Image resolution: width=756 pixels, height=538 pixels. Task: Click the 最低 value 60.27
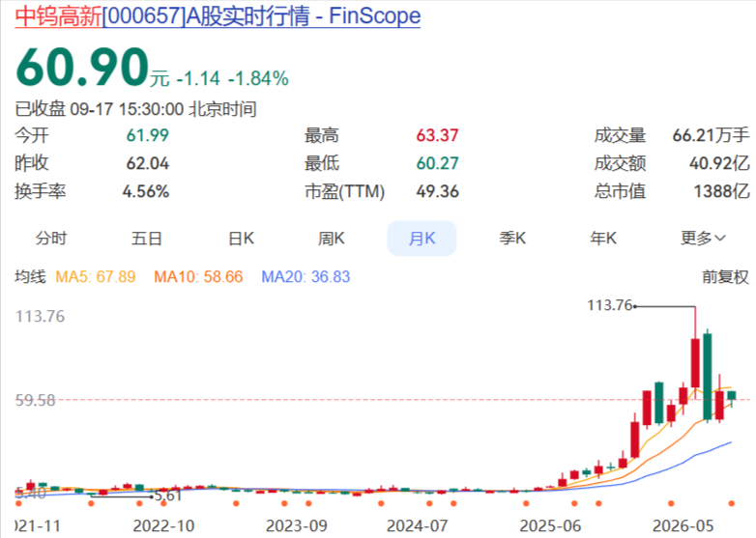click(437, 163)
